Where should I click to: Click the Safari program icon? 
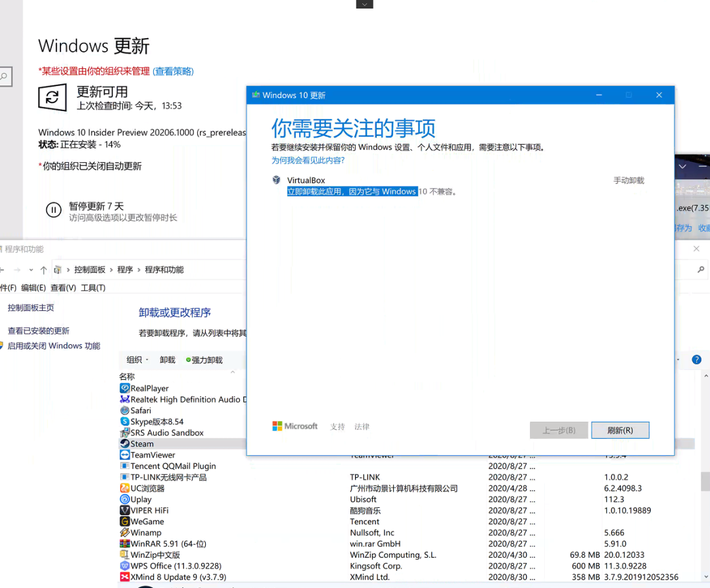(124, 411)
